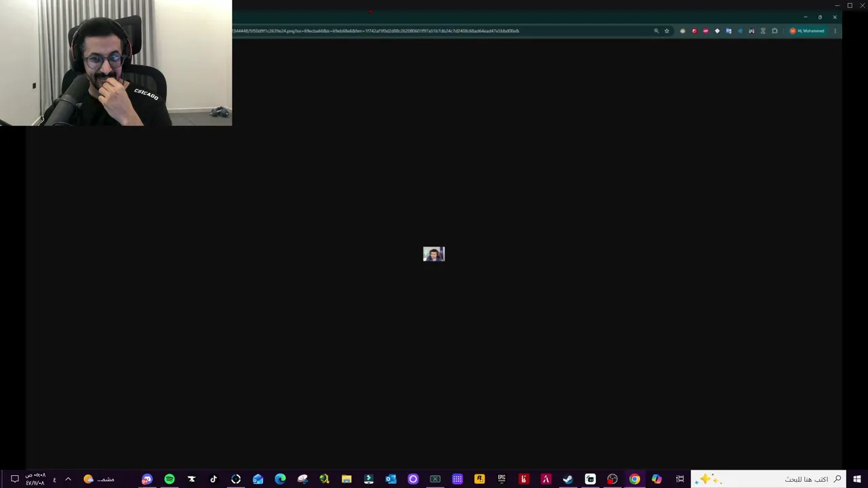Open TikTok from the taskbar
Image resolution: width=868 pixels, height=488 pixels.
click(x=214, y=479)
